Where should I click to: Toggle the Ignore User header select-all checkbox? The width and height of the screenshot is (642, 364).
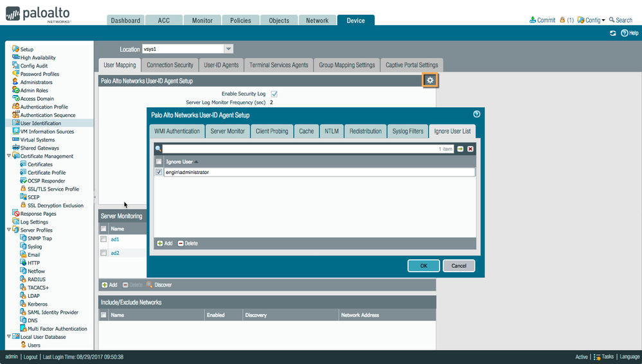coord(159,162)
